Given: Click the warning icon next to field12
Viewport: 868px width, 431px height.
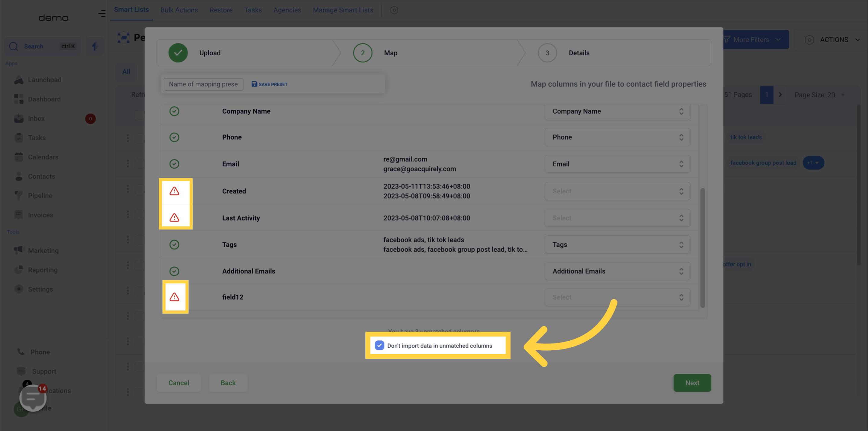Looking at the screenshot, I should (175, 297).
